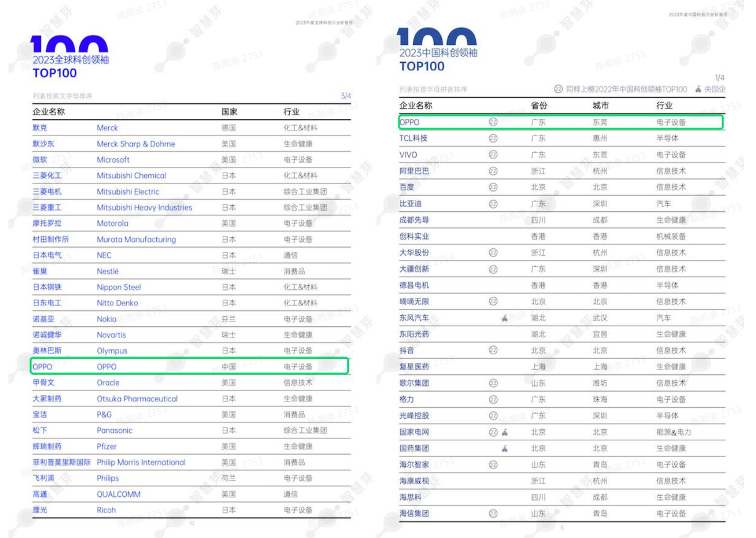Click the 央企 legend icon

(698, 89)
